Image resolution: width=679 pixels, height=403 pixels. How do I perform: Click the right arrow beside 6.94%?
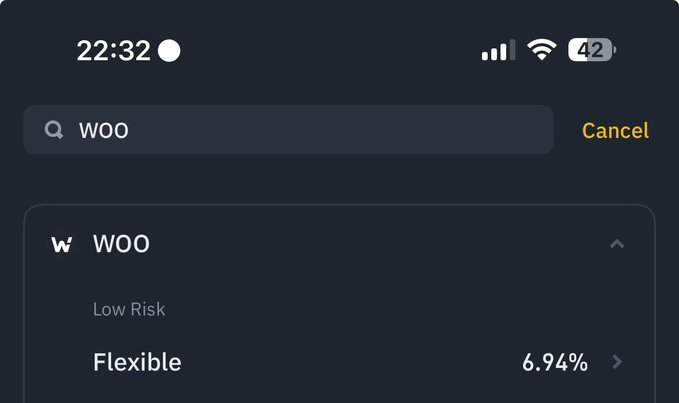click(617, 362)
